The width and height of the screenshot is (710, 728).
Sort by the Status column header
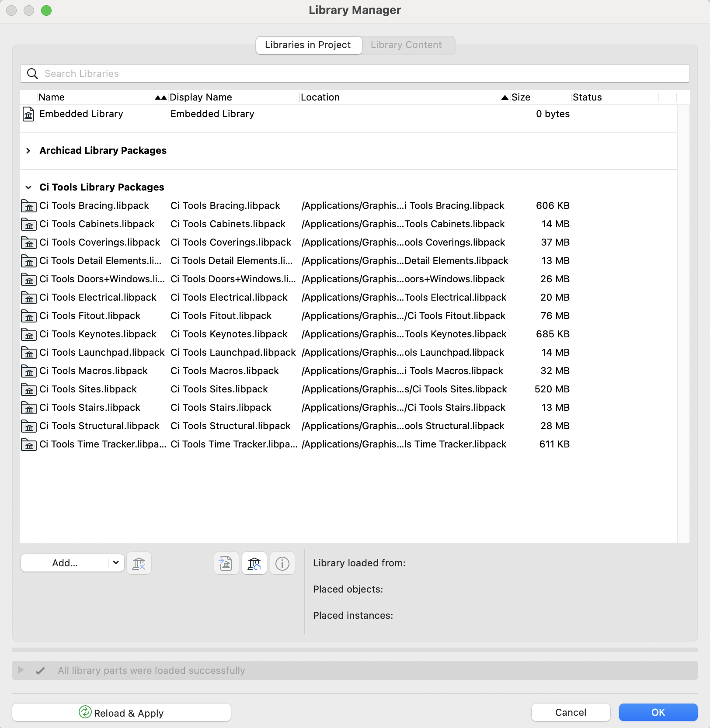coord(615,97)
